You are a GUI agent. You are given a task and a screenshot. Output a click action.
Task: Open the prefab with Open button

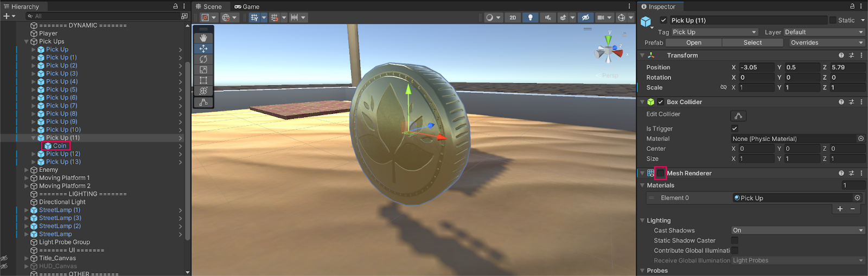coord(693,42)
